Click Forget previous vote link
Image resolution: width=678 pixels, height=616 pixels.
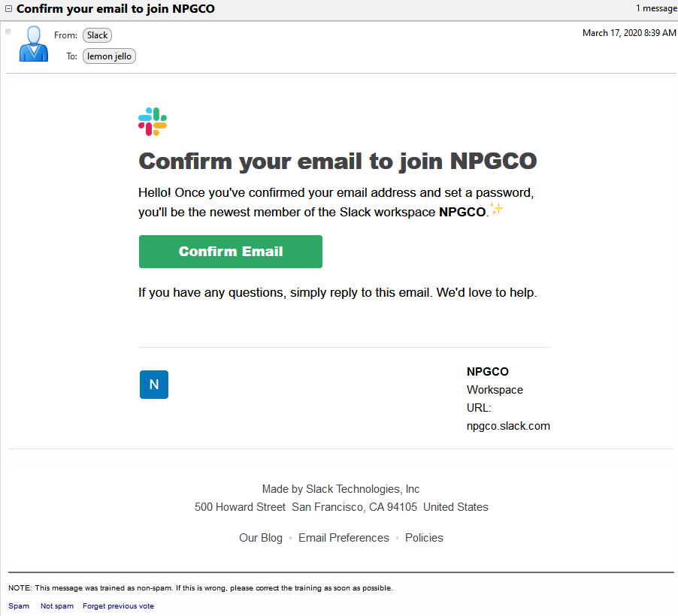pyautogui.click(x=119, y=605)
